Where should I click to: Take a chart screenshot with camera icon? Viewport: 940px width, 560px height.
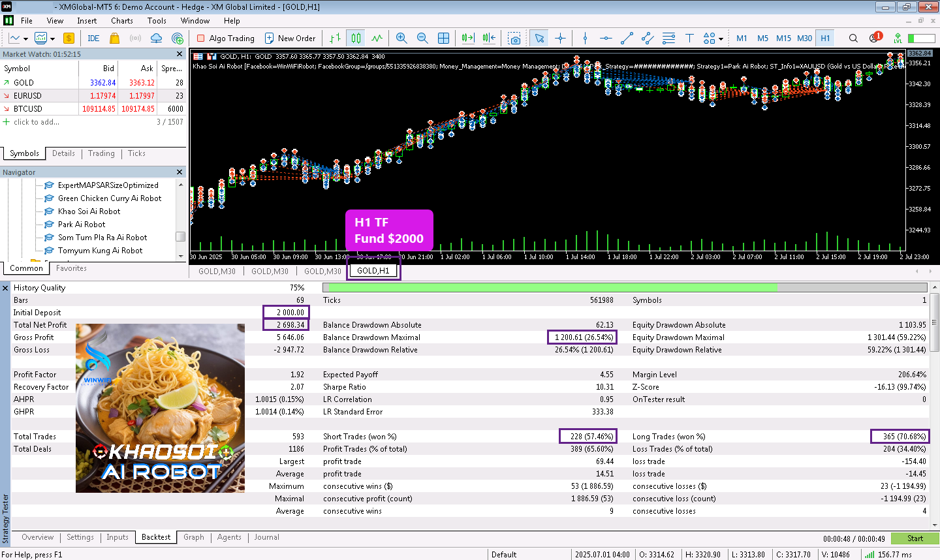click(x=515, y=39)
